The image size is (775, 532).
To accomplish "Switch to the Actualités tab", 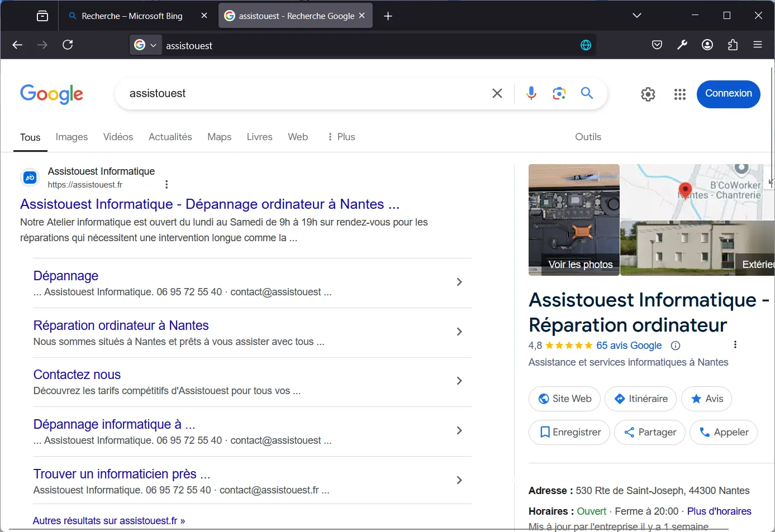I will pyautogui.click(x=170, y=137).
